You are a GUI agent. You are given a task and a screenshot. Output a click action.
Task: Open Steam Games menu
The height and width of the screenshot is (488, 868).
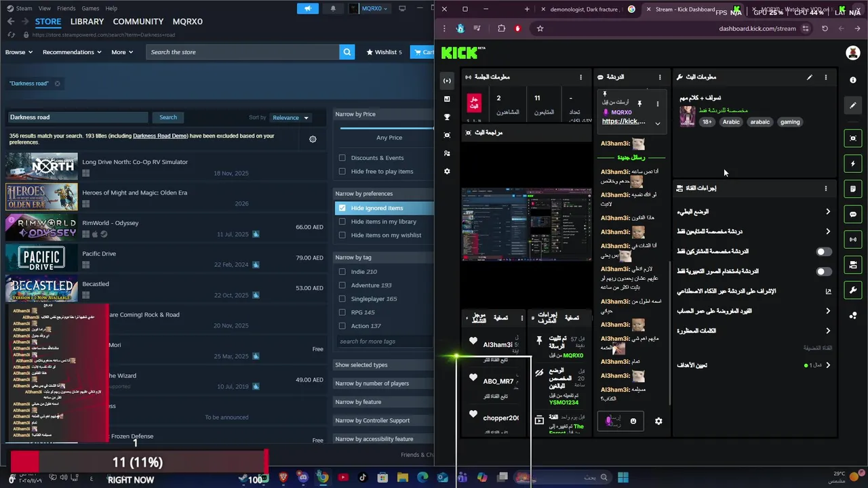pos(90,8)
